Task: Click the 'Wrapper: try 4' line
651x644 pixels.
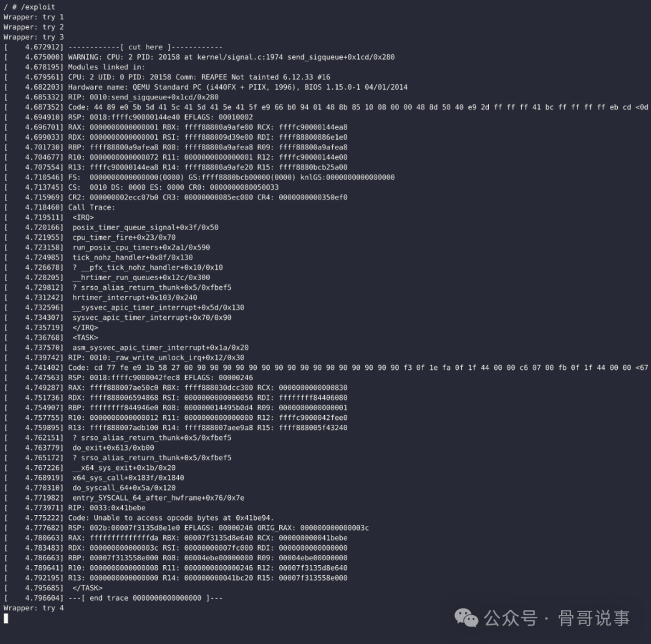Action: click(34, 608)
